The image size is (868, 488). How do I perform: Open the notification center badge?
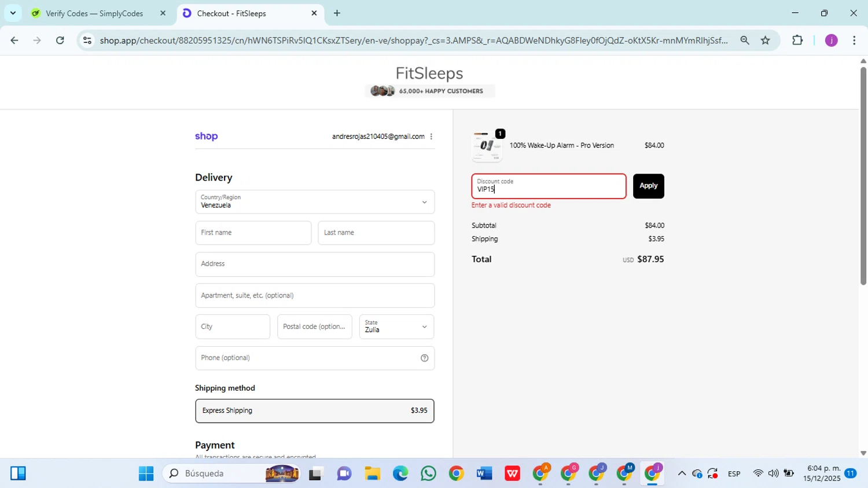click(x=851, y=474)
